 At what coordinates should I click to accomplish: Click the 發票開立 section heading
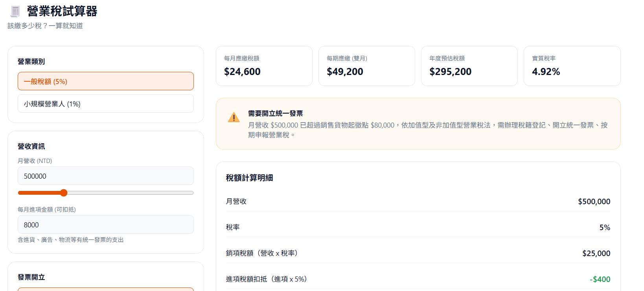(x=31, y=277)
